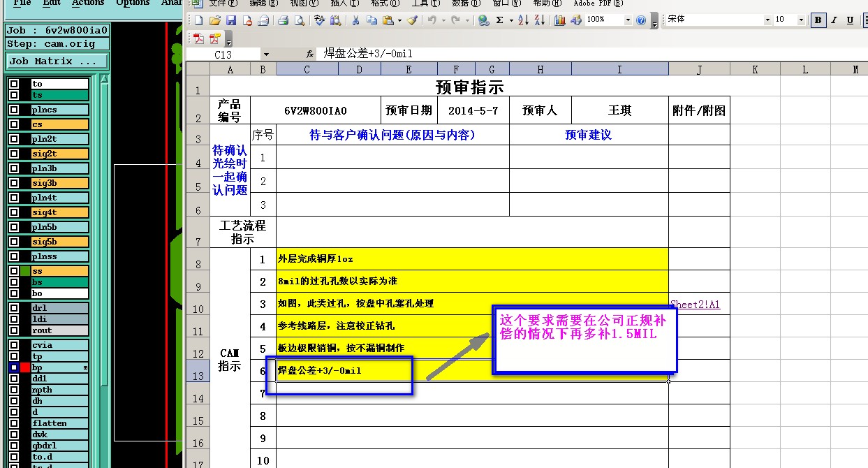
Task: Open the font size dropdown
Action: 802,20
